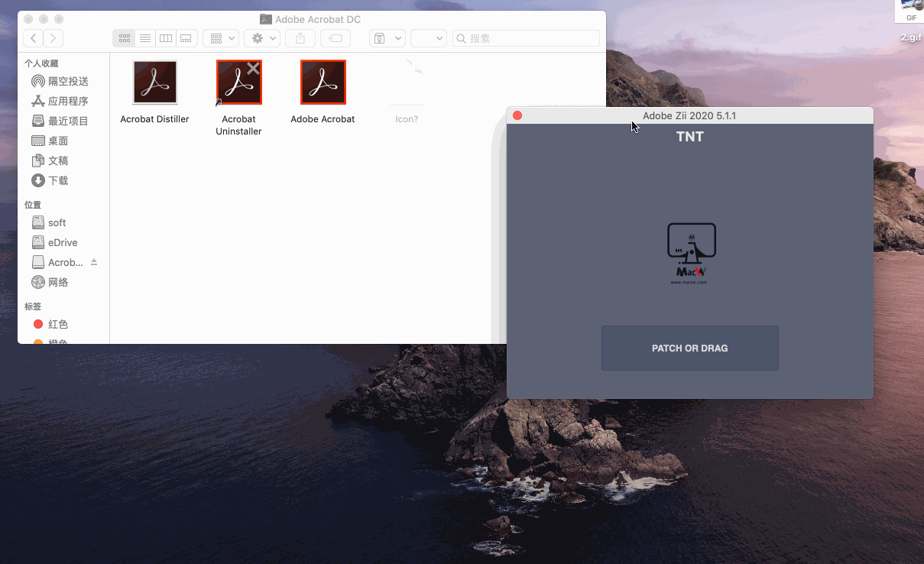Image resolution: width=924 pixels, height=564 pixels.
Task: Click the Finder window title Adobe Acrobat DC
Action: 318,19
